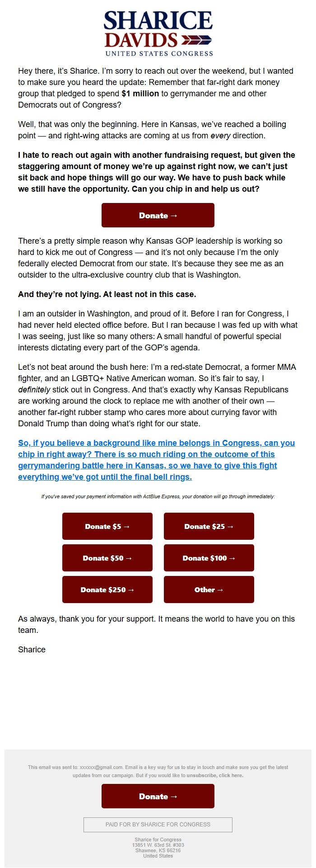316x868 pixels.
Task: Select the Other donation amount option
Action: (209, 589)
